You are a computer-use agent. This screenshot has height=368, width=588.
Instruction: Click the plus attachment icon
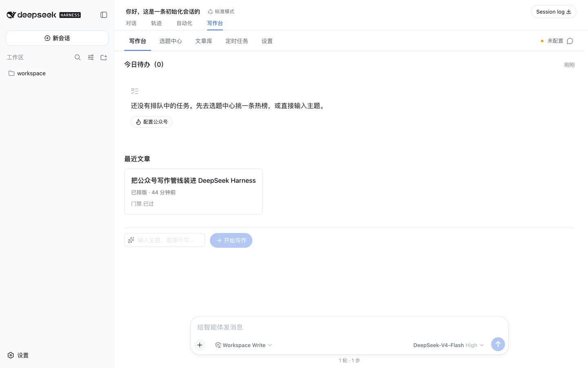[200, 345]
